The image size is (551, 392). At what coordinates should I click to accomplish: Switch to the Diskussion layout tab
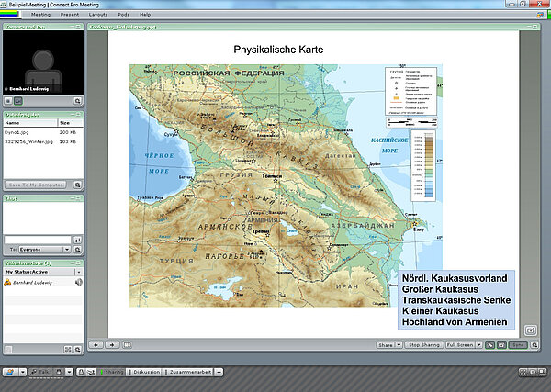click(143, 372)
